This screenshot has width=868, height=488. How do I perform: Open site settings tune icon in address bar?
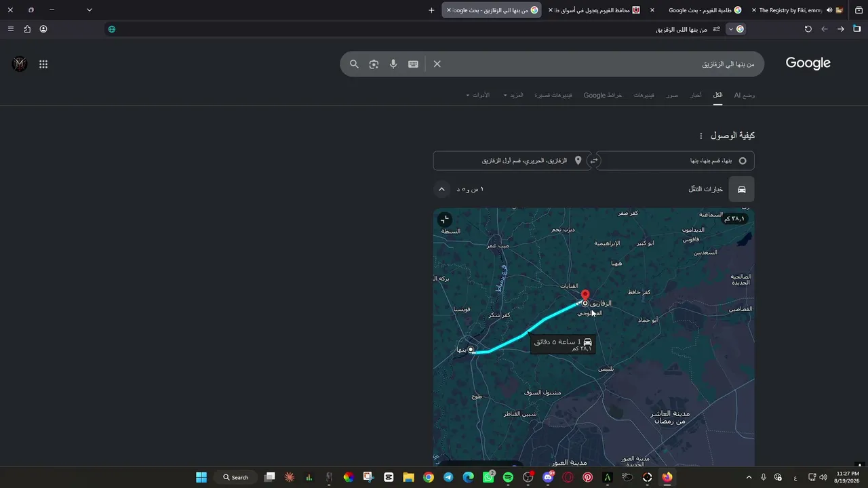pyautogui.click(x=716, y=29)
